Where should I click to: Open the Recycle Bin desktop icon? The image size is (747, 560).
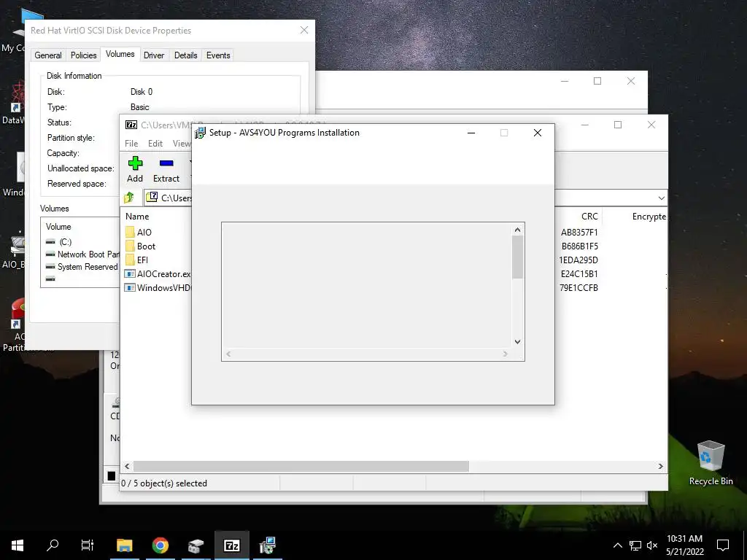point(711,463)
